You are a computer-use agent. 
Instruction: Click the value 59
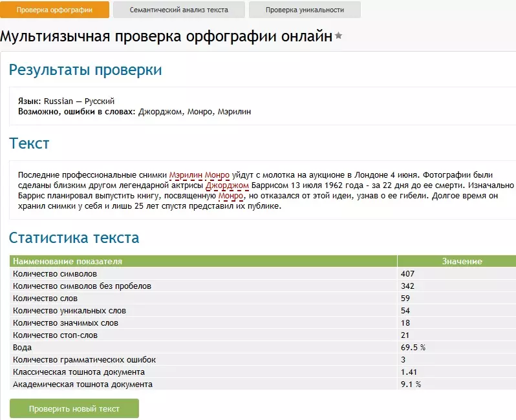tap(405, 299)
